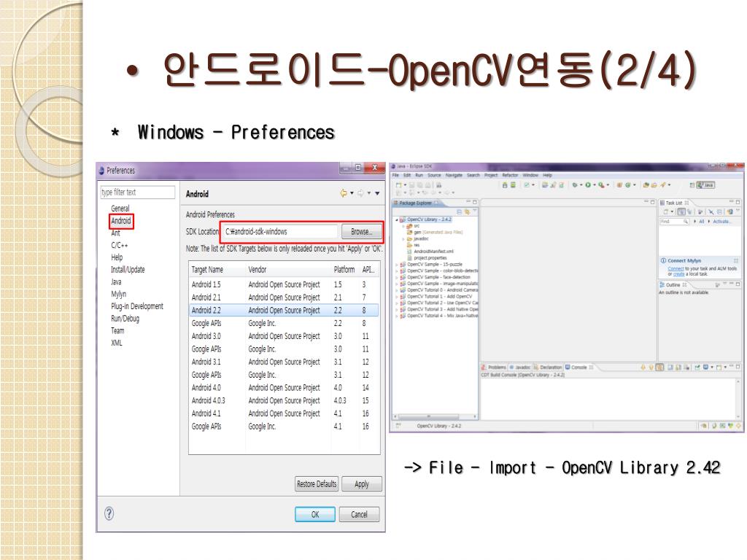Click the New Java Package toolbar icon

(x=619, y=184)
